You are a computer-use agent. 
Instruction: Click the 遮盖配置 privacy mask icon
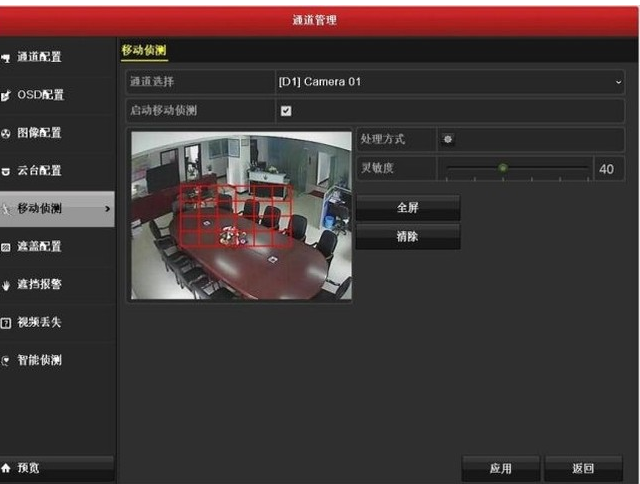(7, 247)
